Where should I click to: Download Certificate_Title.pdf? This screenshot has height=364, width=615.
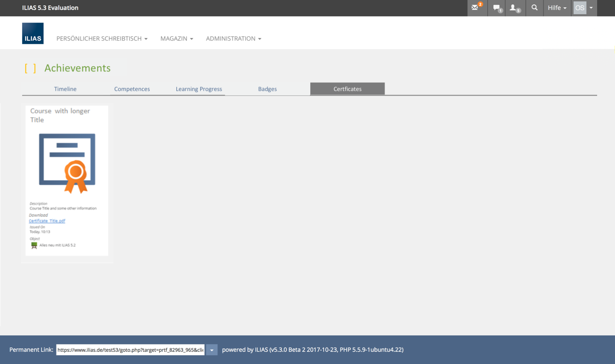click(47, 221)
